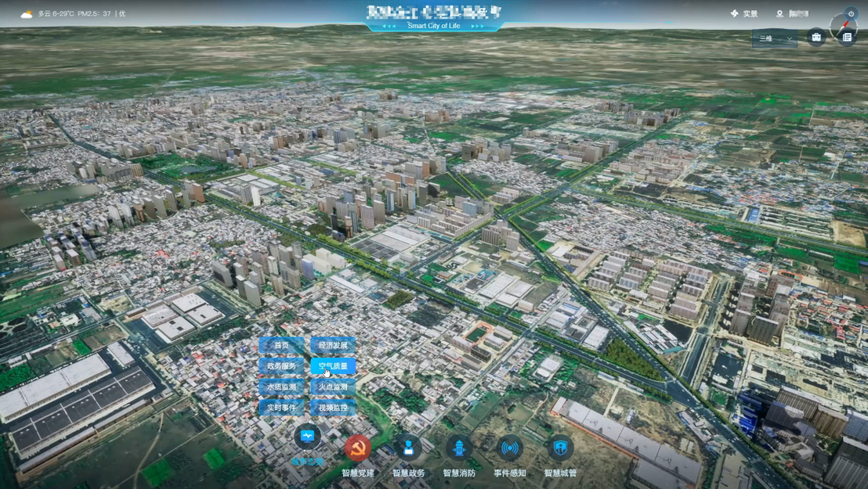Open the 智慧党建 party building icon
Screen dimensions: 868x489
pos(358,448)
